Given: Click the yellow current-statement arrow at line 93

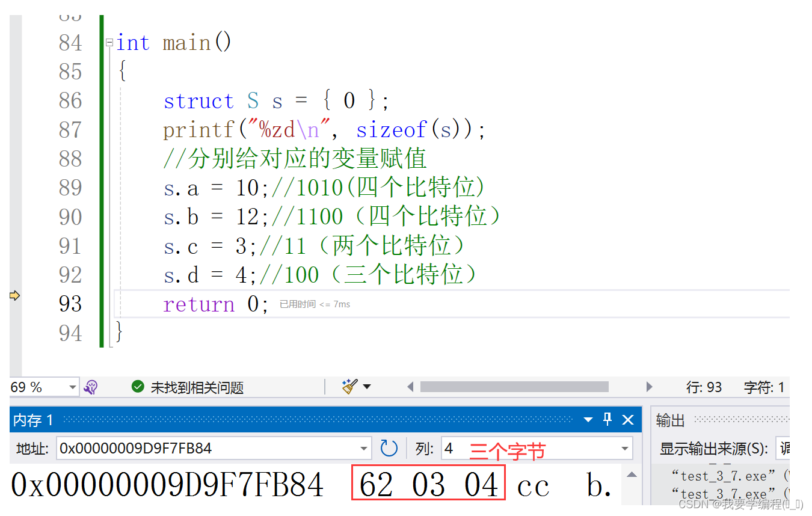Looking at the screenshot, I should click(x=15, y=295).
